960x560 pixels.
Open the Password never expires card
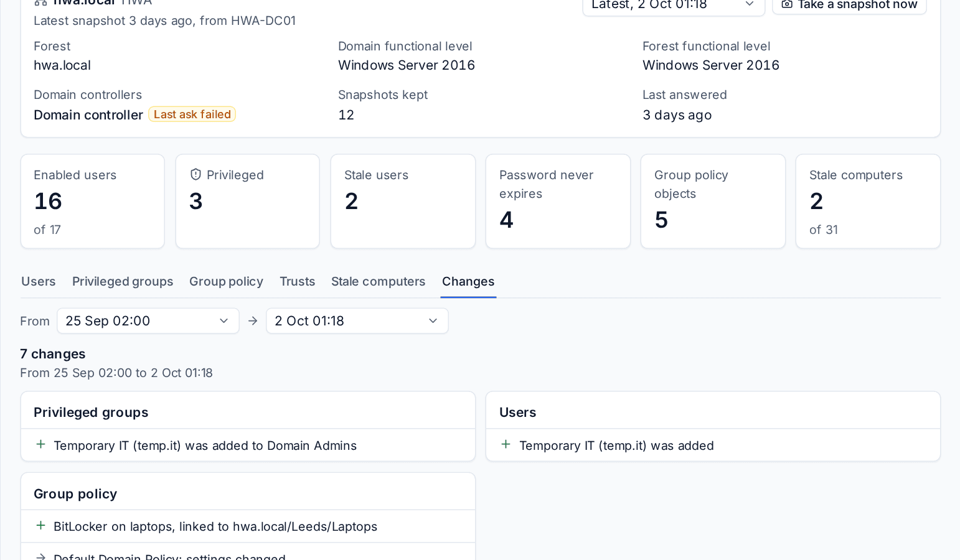tap(558, 202)
